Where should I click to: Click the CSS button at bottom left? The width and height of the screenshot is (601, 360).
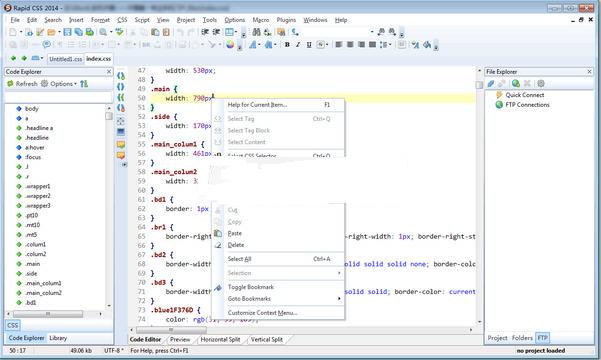tap(12, 325)
